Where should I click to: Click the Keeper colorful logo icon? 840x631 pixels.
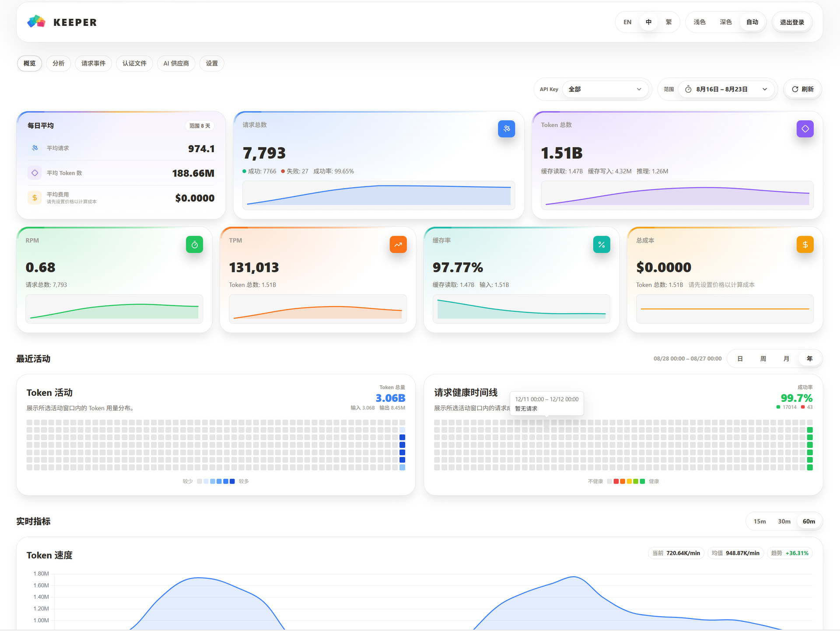click(x=36, y=21)
